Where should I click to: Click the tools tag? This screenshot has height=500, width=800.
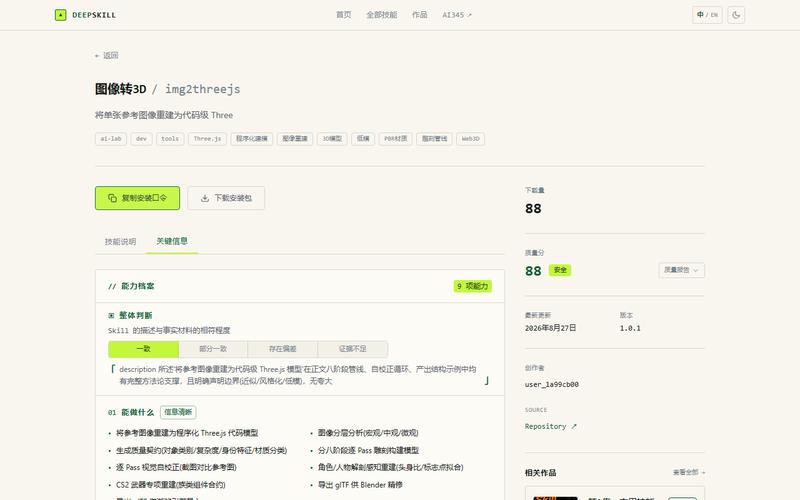click(x=170, y=139)
